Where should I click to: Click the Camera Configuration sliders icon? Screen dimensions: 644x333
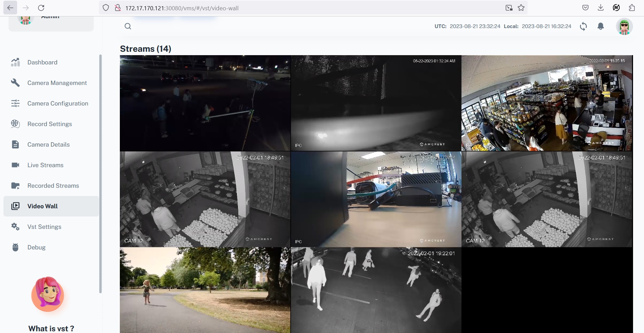click(15, 103)
